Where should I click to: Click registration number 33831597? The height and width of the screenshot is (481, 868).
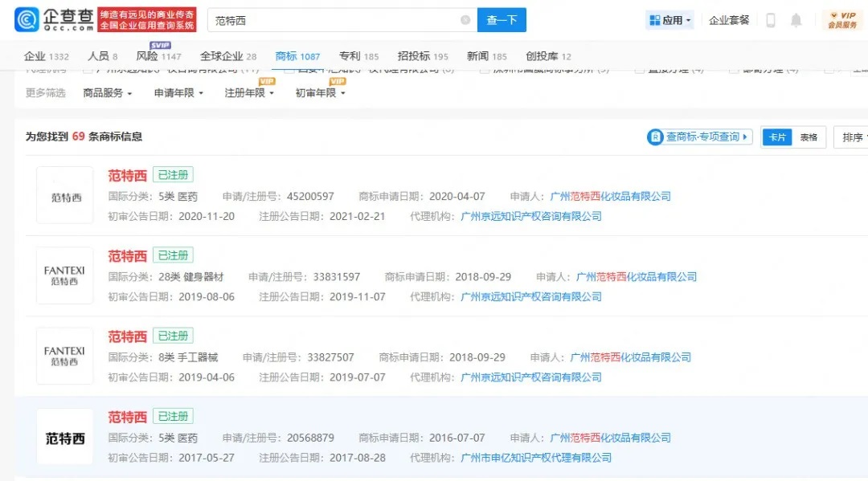337,276
